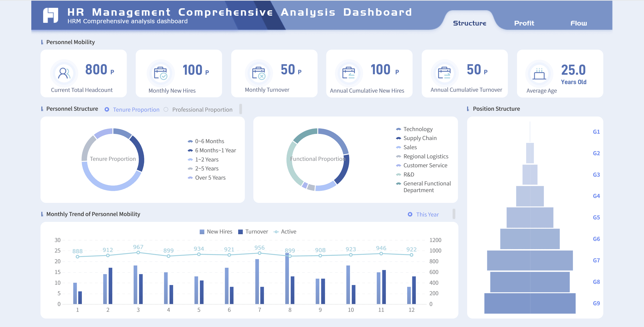644x327 pixels.
Task: Click the Monthly Turnover briefcase icon
Action: 258,73
